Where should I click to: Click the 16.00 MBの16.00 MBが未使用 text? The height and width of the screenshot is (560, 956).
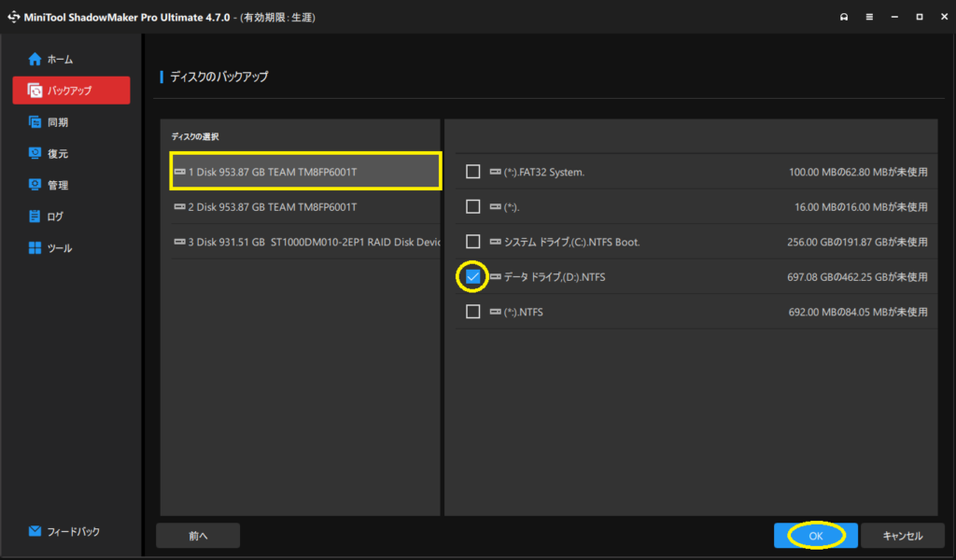coord(861,207)
